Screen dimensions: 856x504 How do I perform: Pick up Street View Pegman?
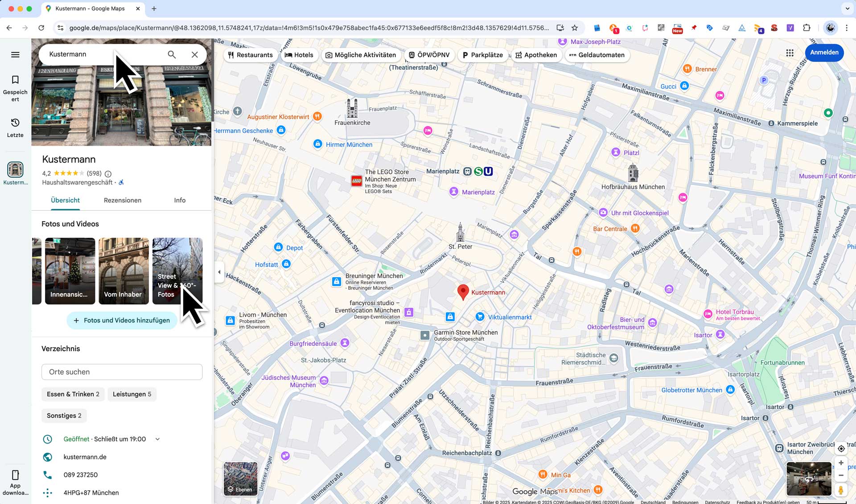pyautogui.click(x=841, y=490)
